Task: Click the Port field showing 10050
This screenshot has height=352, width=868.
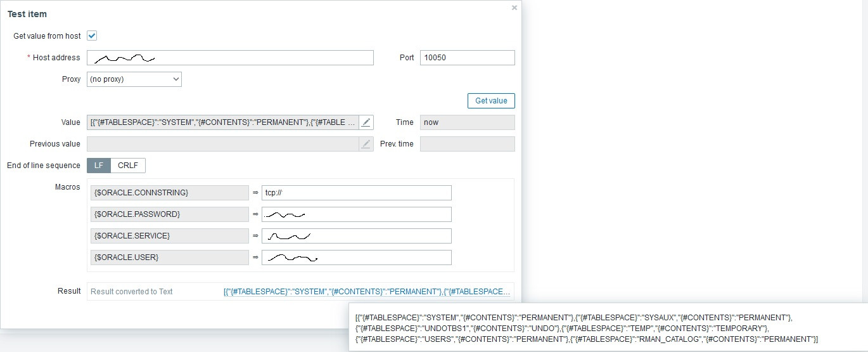Action: pyautogui.click(x=468, y=58)
